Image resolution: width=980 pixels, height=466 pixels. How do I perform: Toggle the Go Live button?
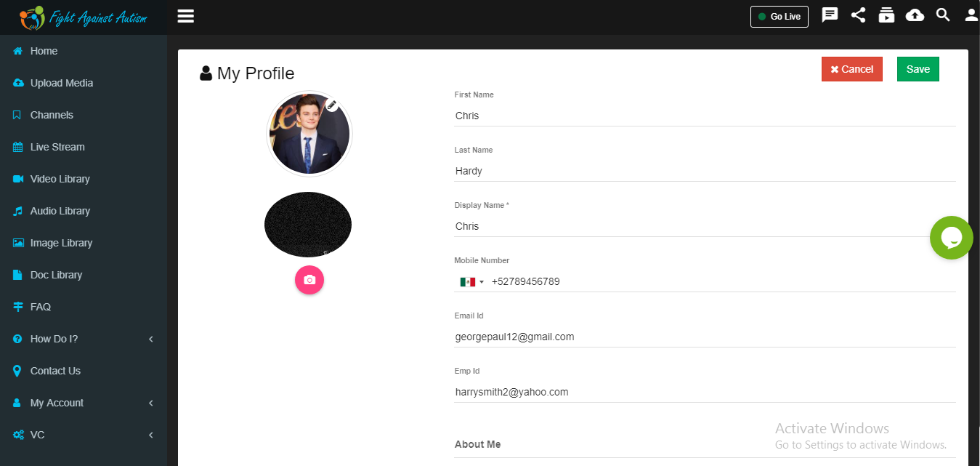(779, 16)
